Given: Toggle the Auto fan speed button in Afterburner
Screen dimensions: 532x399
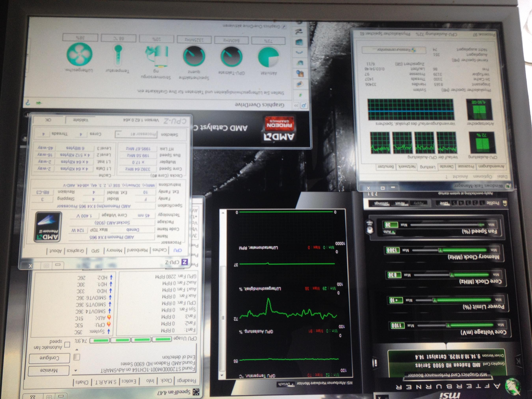Looking at the screenshot, I should (x=389, y=232).
